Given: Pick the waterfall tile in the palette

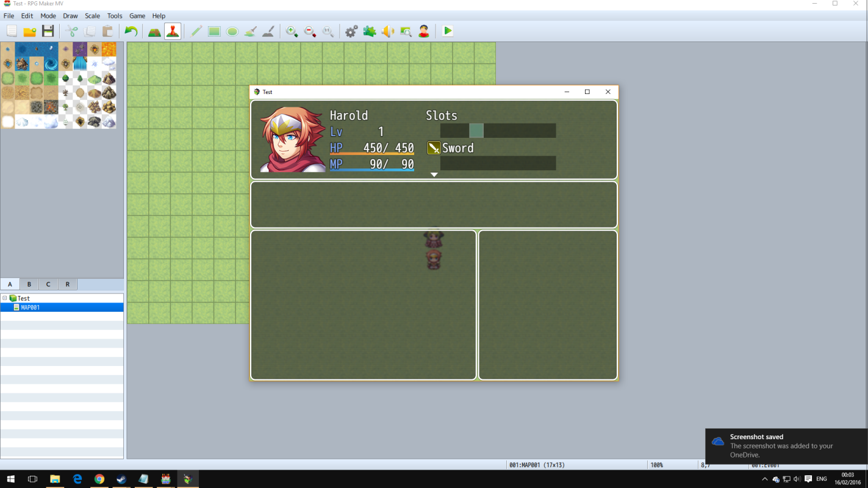Looking at the screenshot, I should coord(80,64).
